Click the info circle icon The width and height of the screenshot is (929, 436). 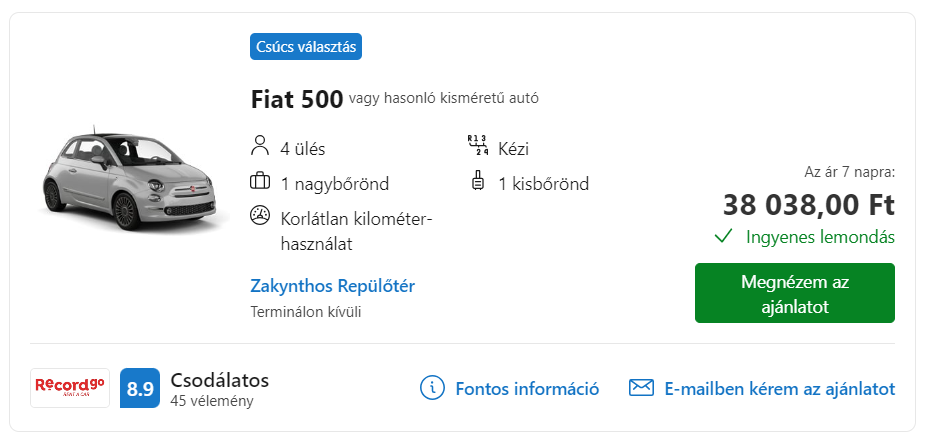pos(432,387)
